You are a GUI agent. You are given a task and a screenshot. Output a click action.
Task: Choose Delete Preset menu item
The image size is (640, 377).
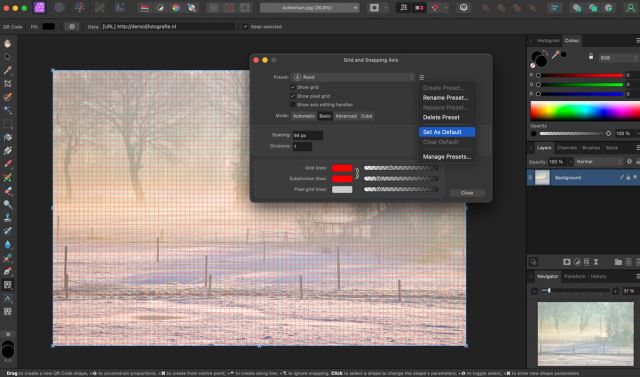pyautogui.click(x=441, y=117)
